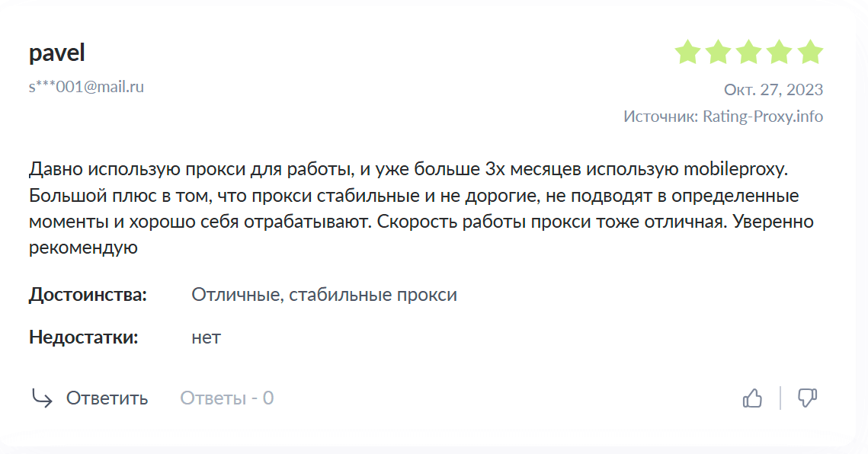The width and height of the screenshot is (868, 454).
Task: Like the review with thumbs up
Action: click(x=752, y=398)
